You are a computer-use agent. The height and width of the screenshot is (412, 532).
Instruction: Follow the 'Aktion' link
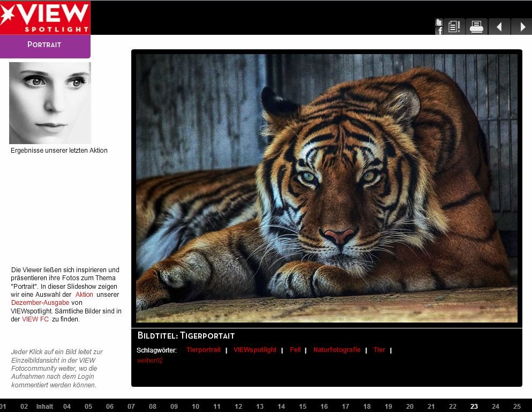tap(84, 295)
